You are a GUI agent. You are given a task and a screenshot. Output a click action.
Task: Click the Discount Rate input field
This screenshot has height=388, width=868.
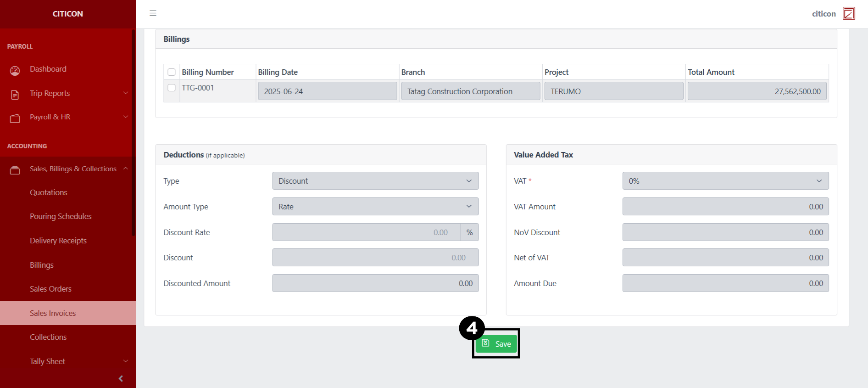click(367, 232)
